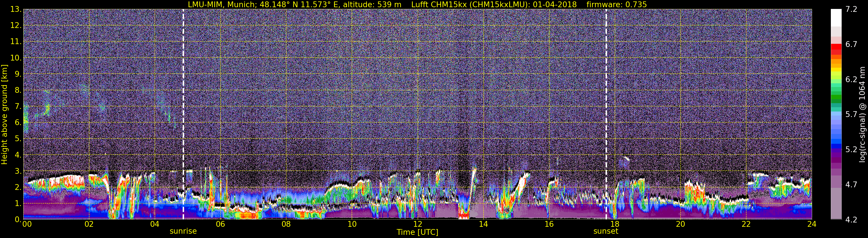Viewport: 868px width, 238px height.
Task: Click the '02' time axis tick label
Action: 89,224
